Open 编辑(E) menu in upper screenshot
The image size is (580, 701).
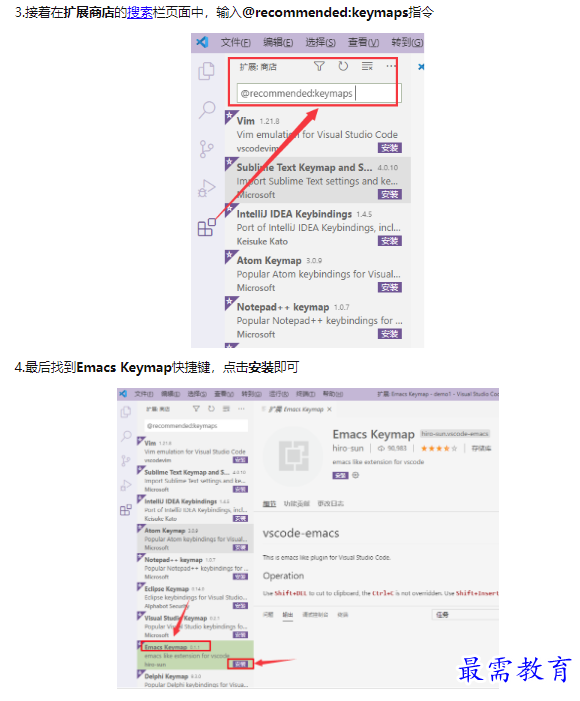coord(278,42)
